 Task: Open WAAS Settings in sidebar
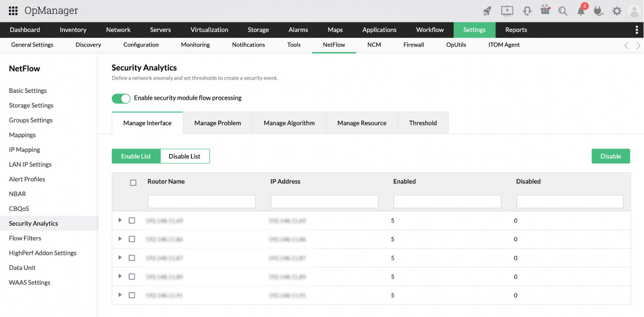coord(30,283)
